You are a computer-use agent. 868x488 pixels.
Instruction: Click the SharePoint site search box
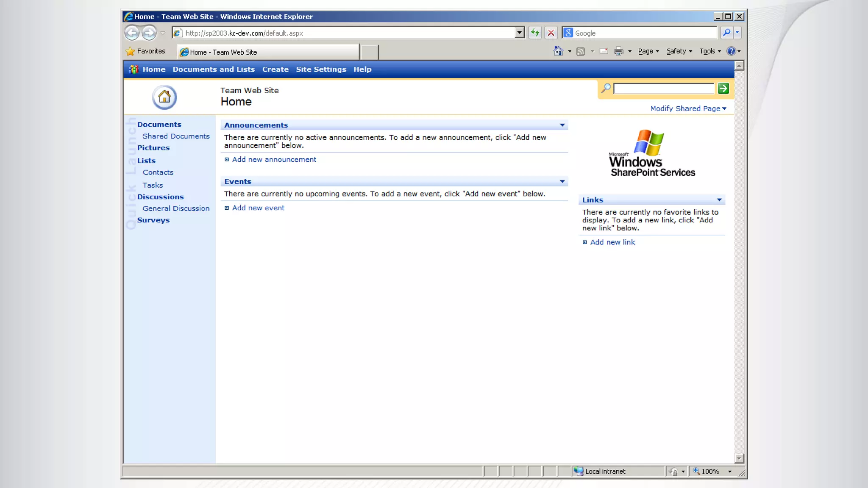pyautogui.click(x=663, y=89)
